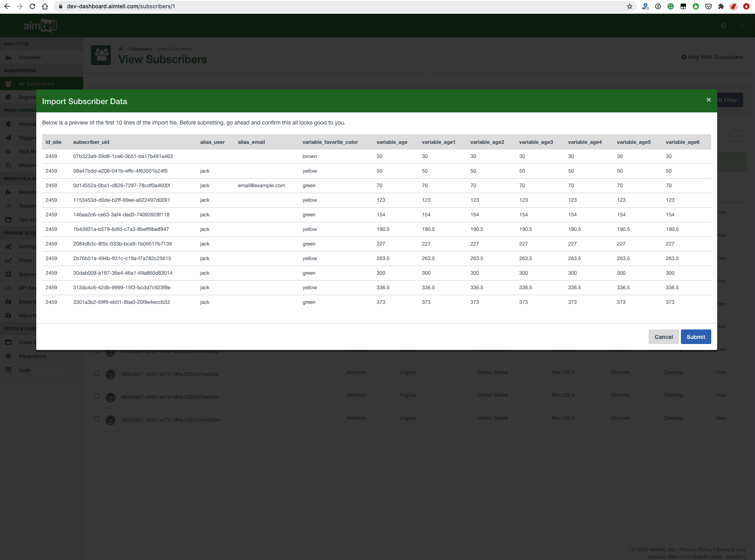
Task: Click the Integrations gear icon in sidebar
Action: point(8,356)
